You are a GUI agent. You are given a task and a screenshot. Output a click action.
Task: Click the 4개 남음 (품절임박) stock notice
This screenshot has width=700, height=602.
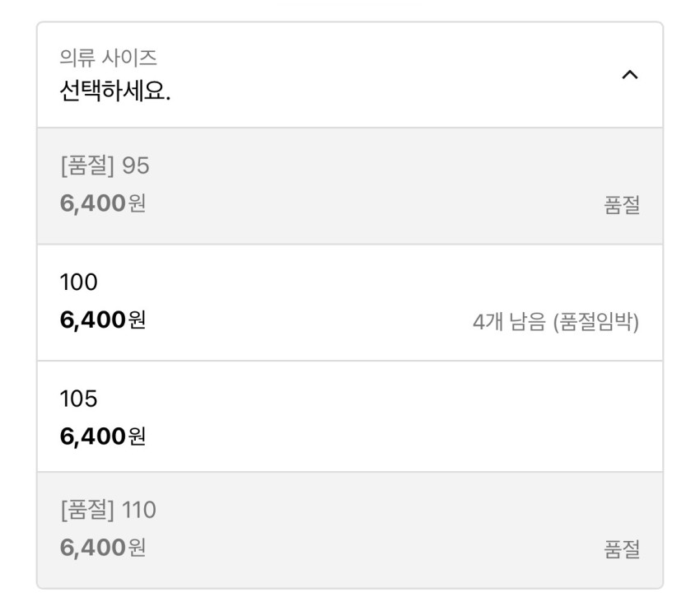tap(556, 321)
